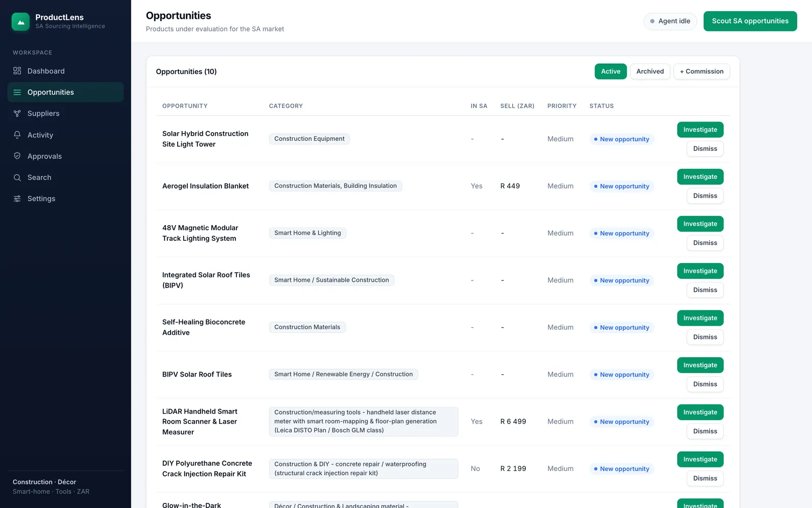Screen dimensions: 812x508
Task: Click the Approvals shield icon
Action: click(17, 156)
